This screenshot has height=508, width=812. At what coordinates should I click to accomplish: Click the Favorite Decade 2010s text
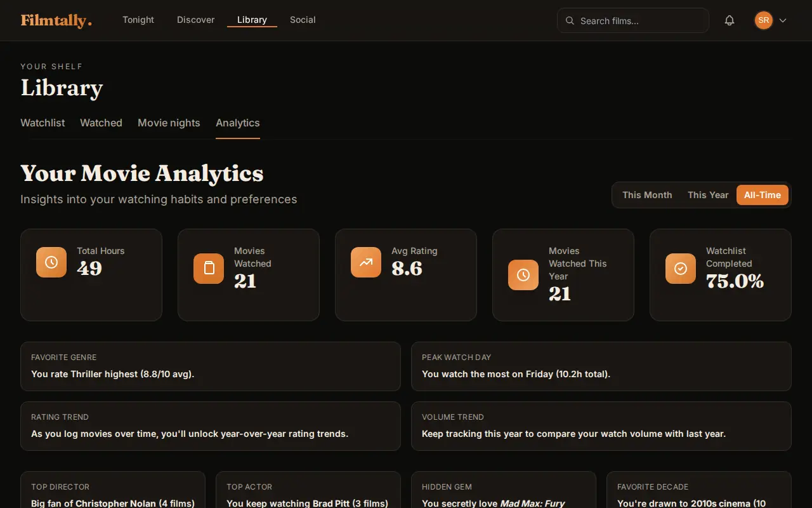point(691,503)
